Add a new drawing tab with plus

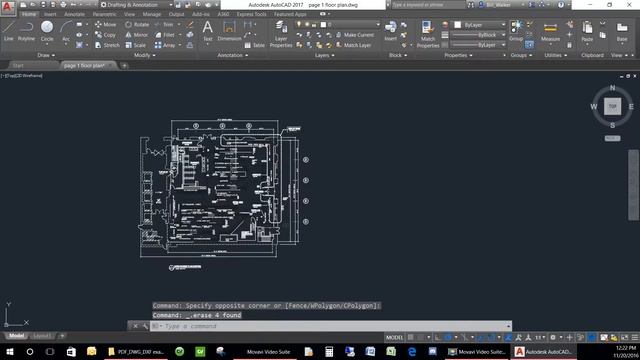124,65
